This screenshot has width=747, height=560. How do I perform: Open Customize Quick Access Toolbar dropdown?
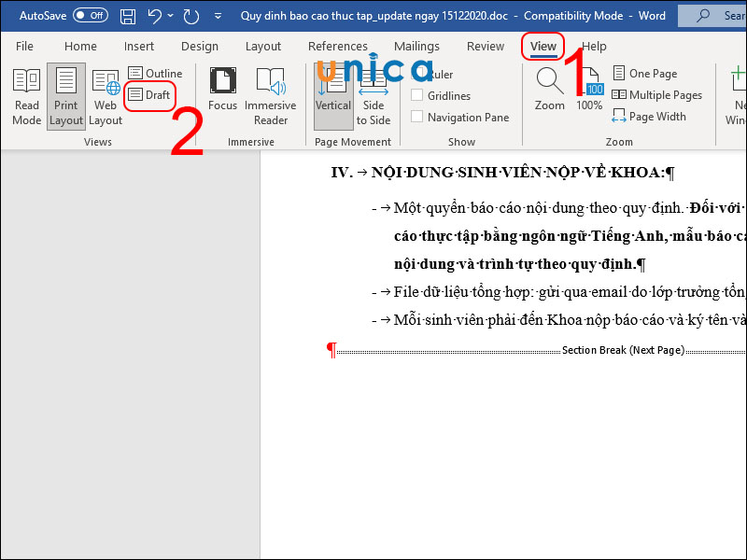218,16
